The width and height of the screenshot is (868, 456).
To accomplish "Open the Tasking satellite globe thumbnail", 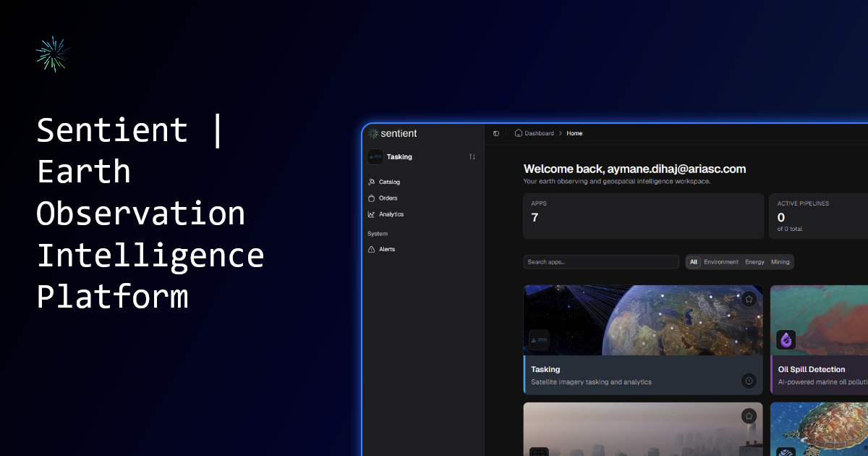I will (x=643, y=320).
